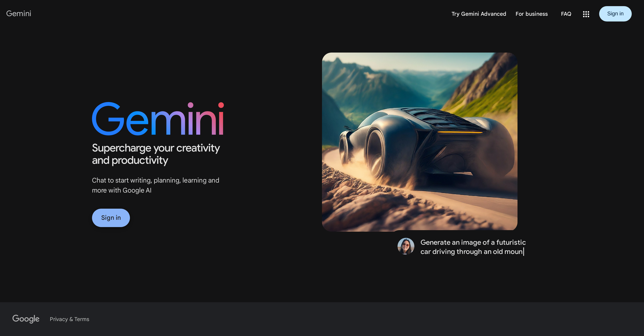Click Sign in button main CTA
This screenshot has height=336, width=644.
coord(111,217)
